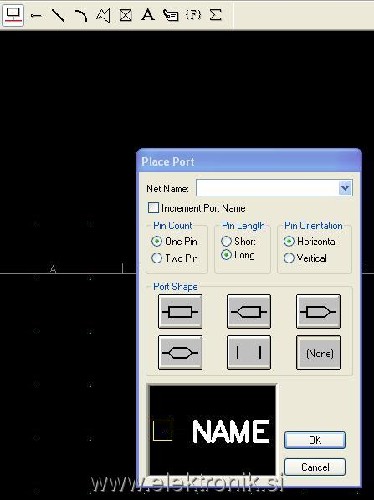Select Vertical pin orientation

[x=289, y=258]
